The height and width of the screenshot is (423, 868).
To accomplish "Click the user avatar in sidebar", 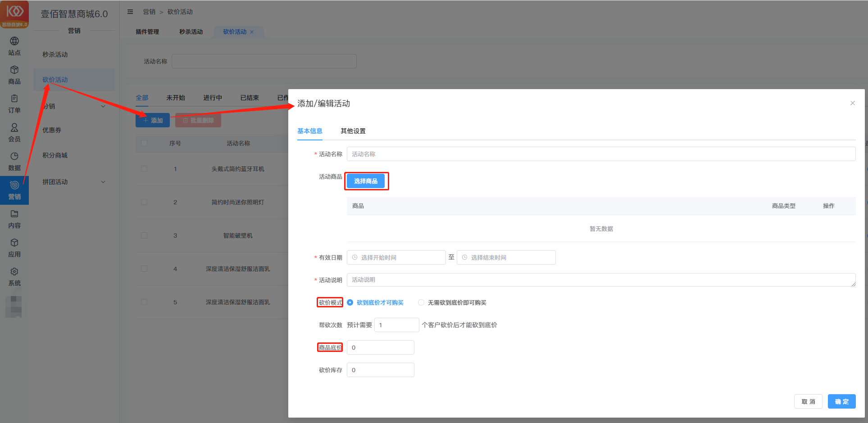I will pyautogui.click(x=14, y=306).
